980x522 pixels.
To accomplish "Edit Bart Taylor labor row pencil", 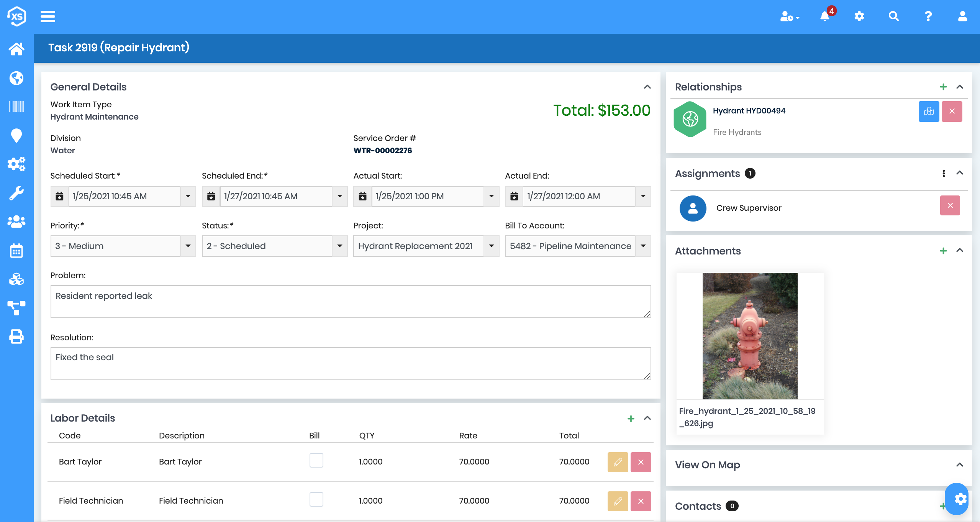I will 618,462.
